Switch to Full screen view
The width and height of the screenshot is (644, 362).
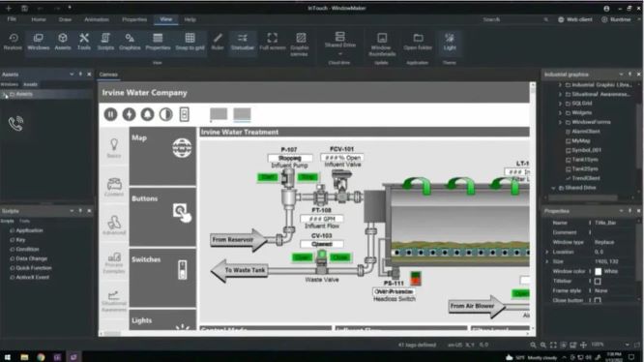pyautogui.click(x=273, y=42)
